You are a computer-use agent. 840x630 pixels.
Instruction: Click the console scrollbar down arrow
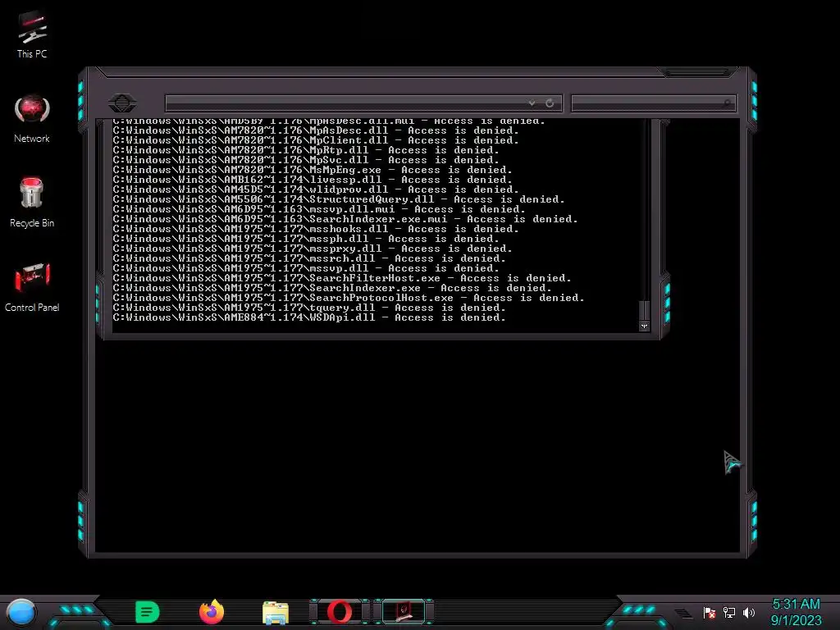pos(645,326)
